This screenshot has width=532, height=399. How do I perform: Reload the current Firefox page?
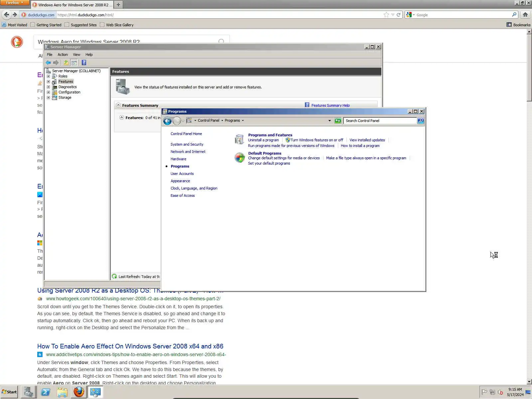click(x=398, y=15)
